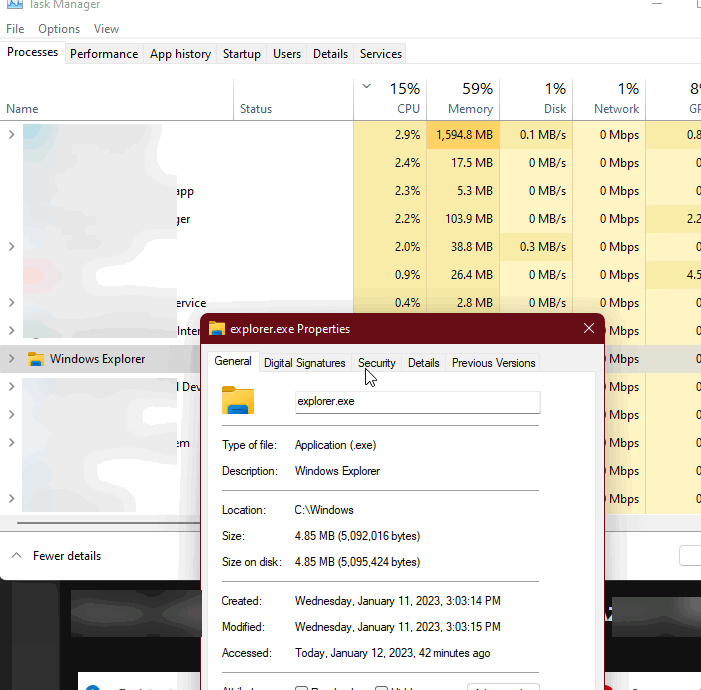
Task: Click the C:\Windows location value
Action: point(324,510)
